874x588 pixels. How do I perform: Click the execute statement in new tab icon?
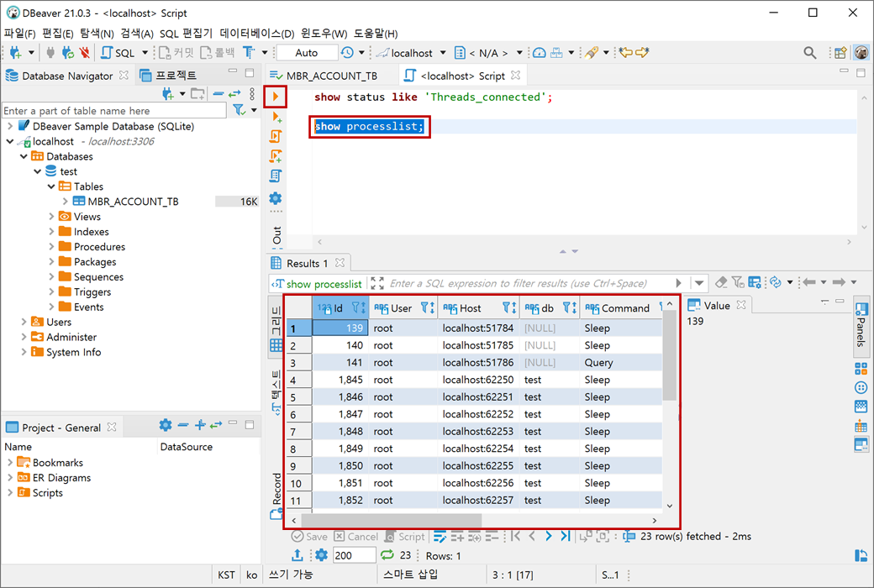click(276, 117)
